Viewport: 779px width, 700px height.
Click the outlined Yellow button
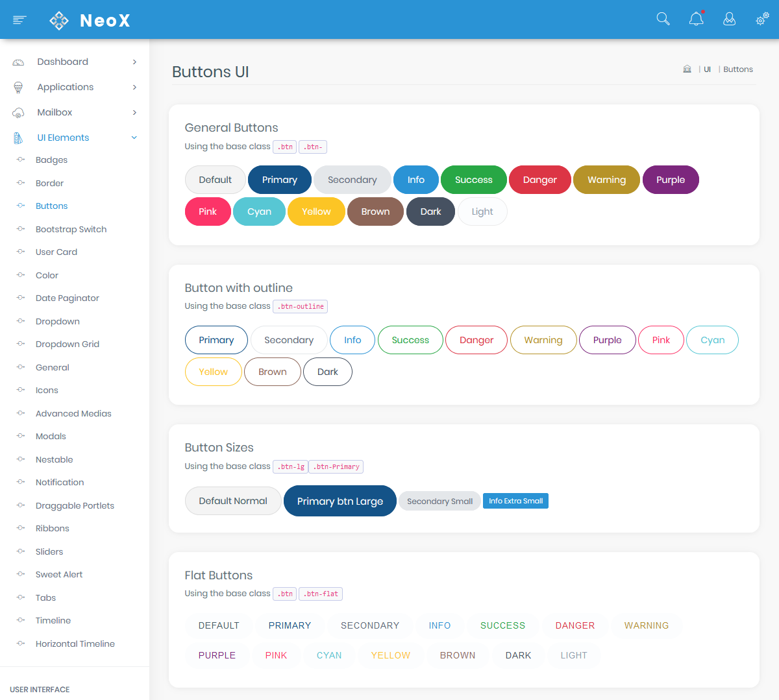[x=214, y=372]
